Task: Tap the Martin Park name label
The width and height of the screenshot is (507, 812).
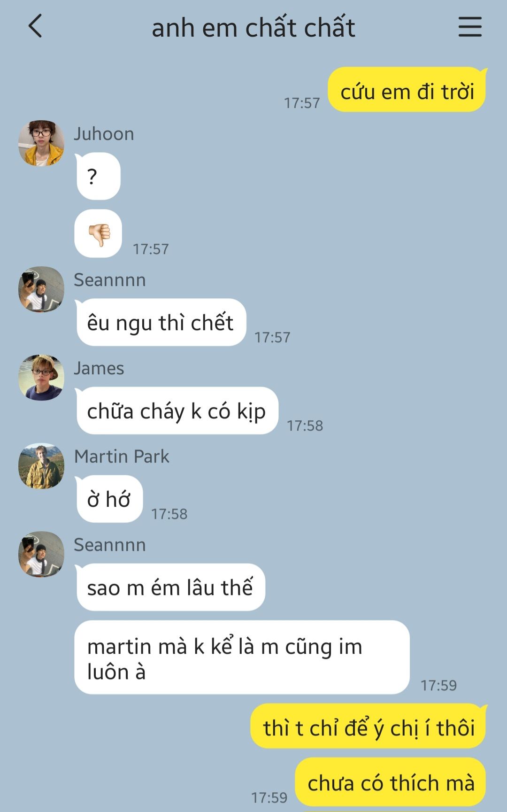Action: tap(122, 456)
